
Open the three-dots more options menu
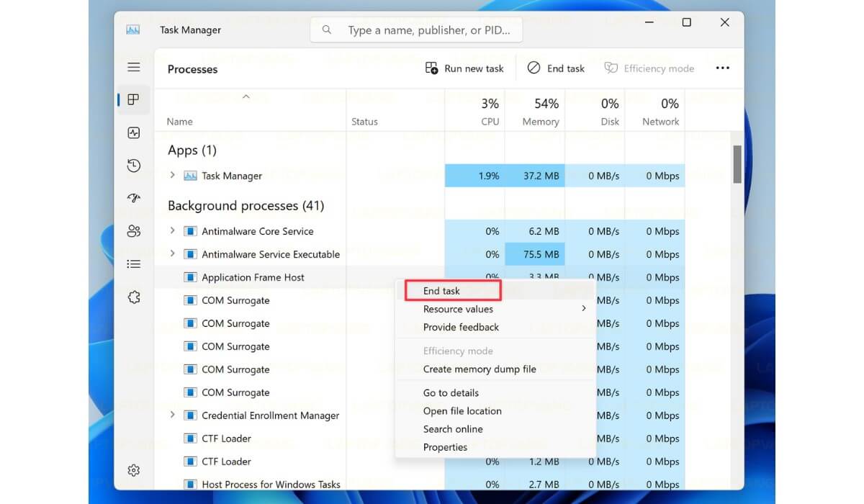pos(722,68)
